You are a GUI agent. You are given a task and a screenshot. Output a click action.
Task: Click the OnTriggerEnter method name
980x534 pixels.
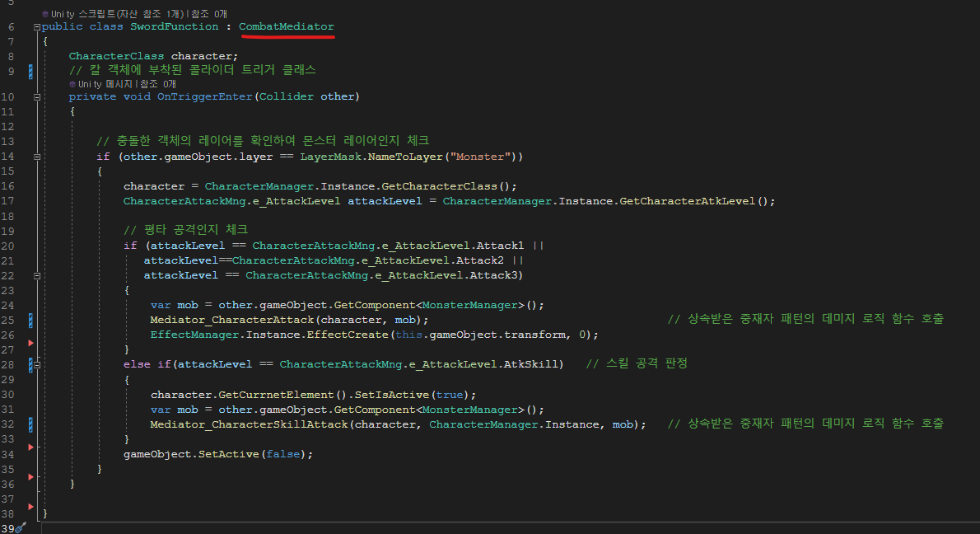(x=204, y=96)
